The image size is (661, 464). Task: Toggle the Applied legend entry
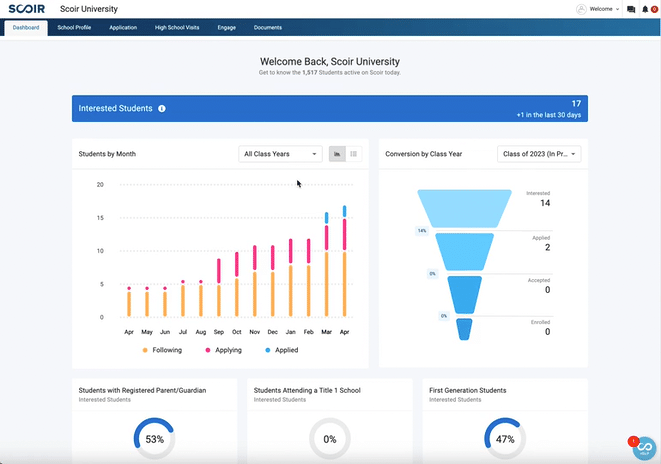click(282, 350)
